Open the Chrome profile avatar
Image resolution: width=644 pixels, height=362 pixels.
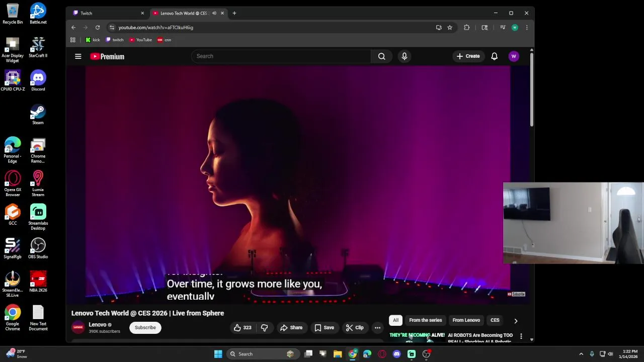(515, 28)
